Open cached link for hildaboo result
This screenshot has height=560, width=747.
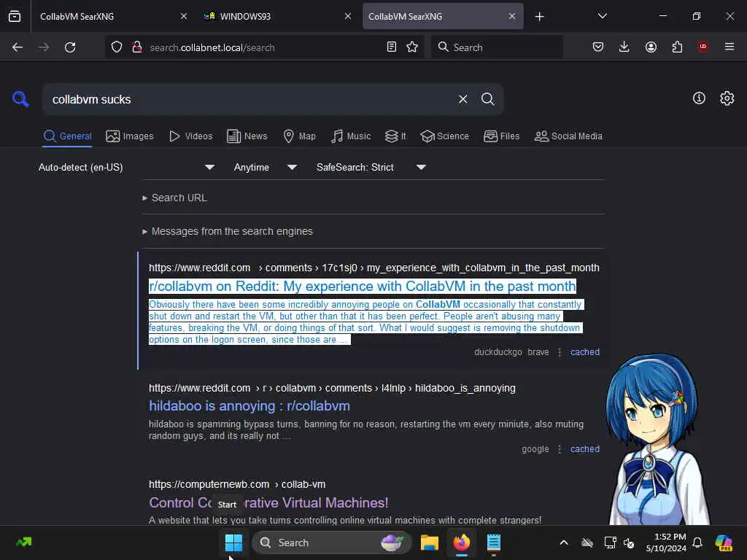coord(584,448)
